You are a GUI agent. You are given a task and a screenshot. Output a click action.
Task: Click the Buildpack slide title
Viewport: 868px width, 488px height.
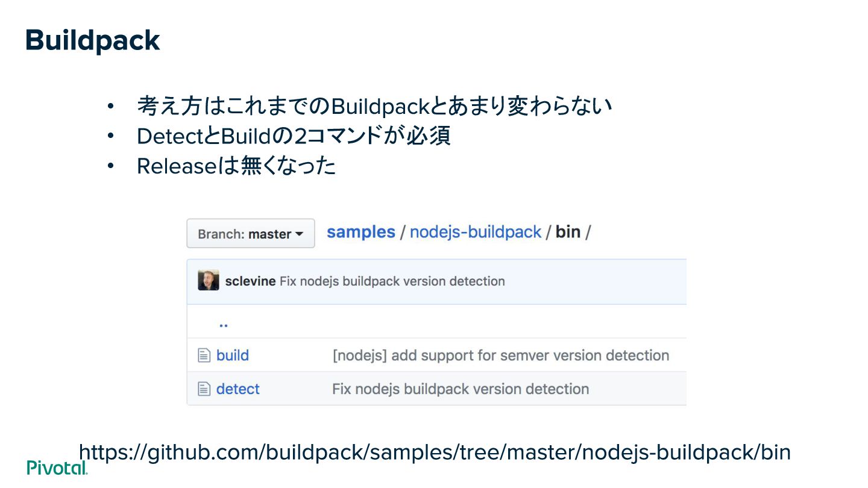tap(93, 41)
